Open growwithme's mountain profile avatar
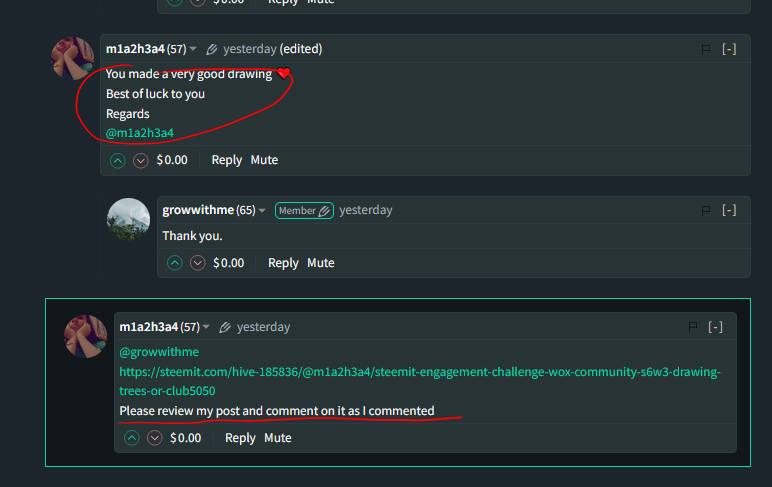This screenshot has height=487, width=772. click(129, 219)
